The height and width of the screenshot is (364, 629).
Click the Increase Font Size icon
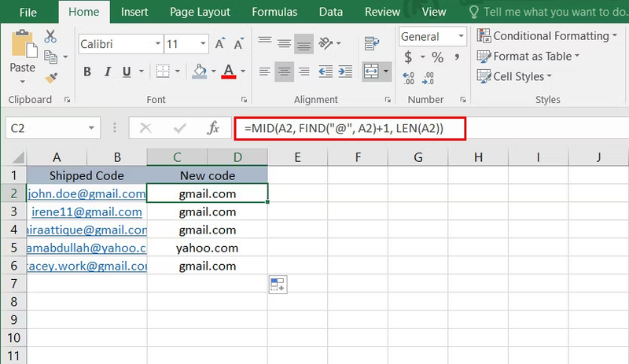tap(220, 43)
